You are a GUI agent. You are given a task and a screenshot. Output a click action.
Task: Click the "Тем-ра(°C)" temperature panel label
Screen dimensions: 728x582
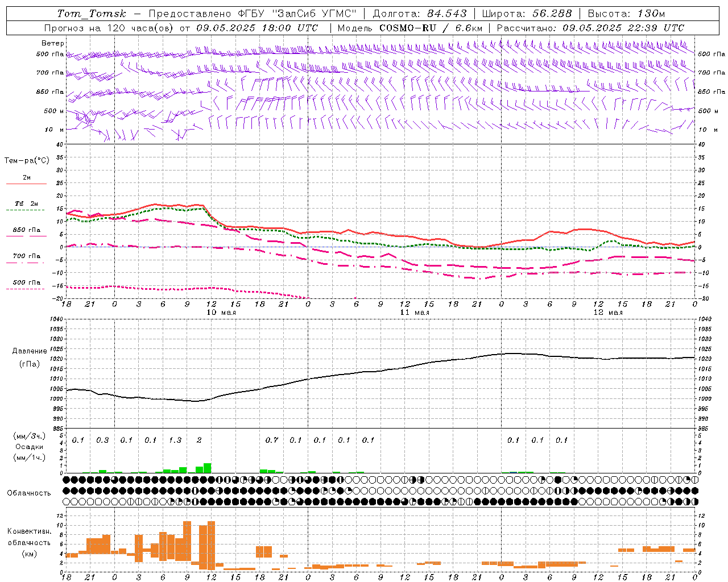[x=27, y=161]
